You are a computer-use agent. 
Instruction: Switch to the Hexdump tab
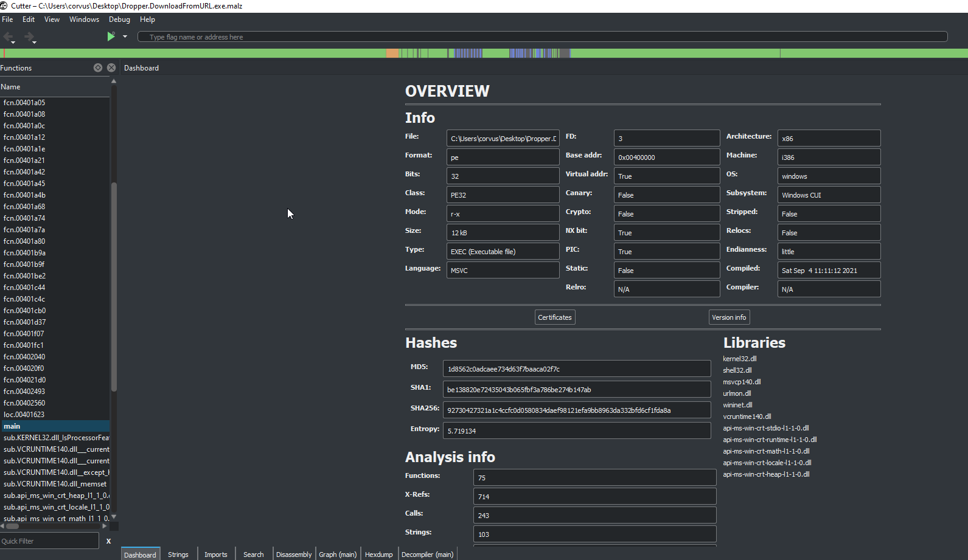(x=379, y=555)
